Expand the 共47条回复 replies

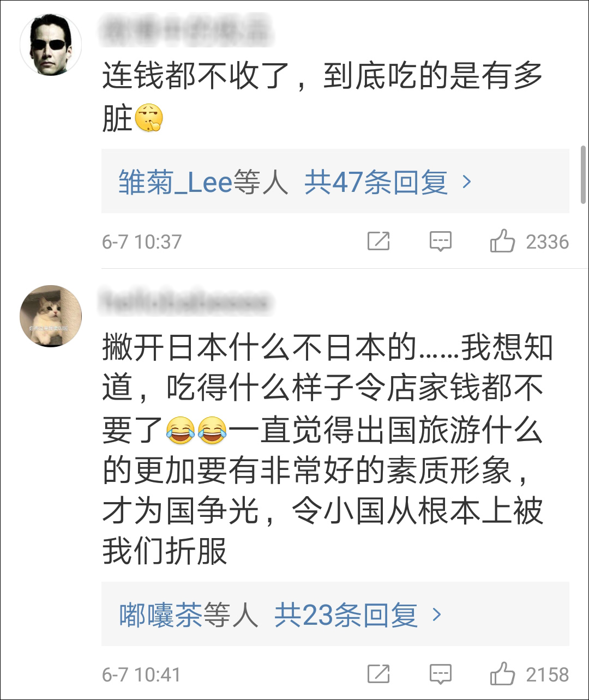click(376, 182)
